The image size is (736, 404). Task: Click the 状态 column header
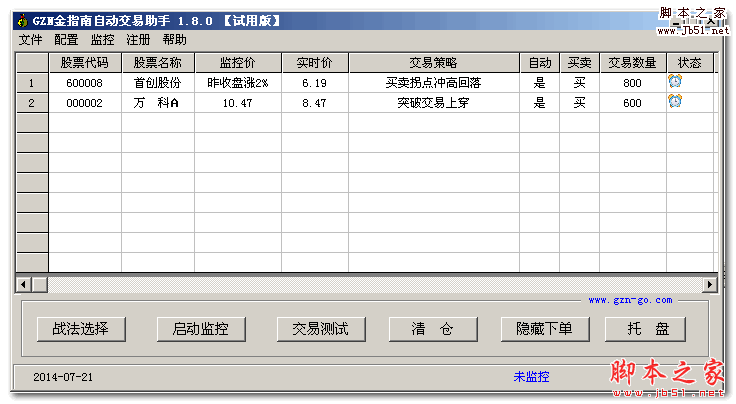690,63
